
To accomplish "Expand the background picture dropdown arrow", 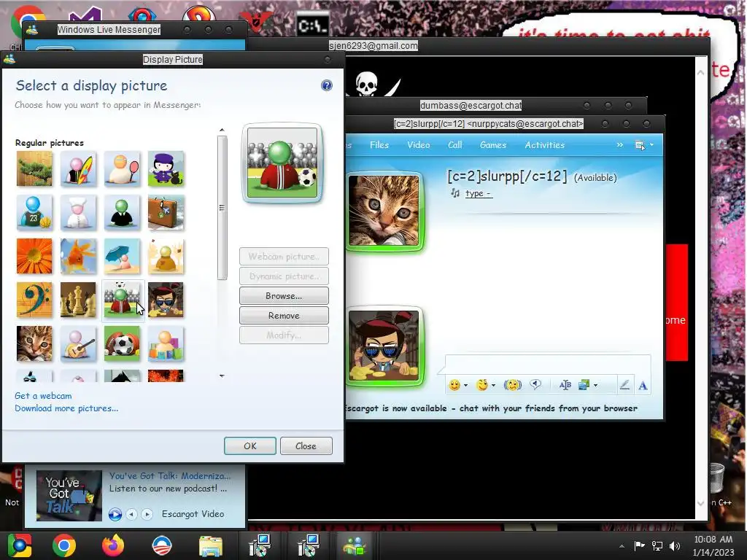I will click(595, 385).
